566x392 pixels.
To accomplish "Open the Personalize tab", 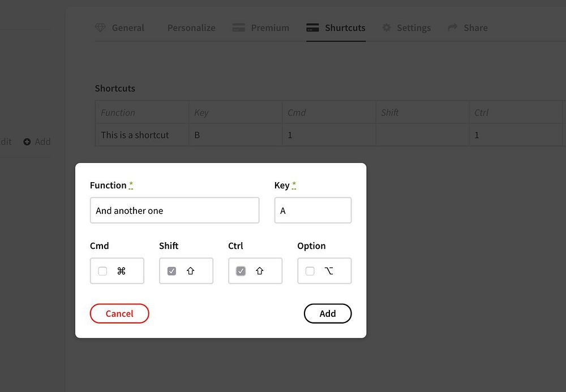I will 191,28.
